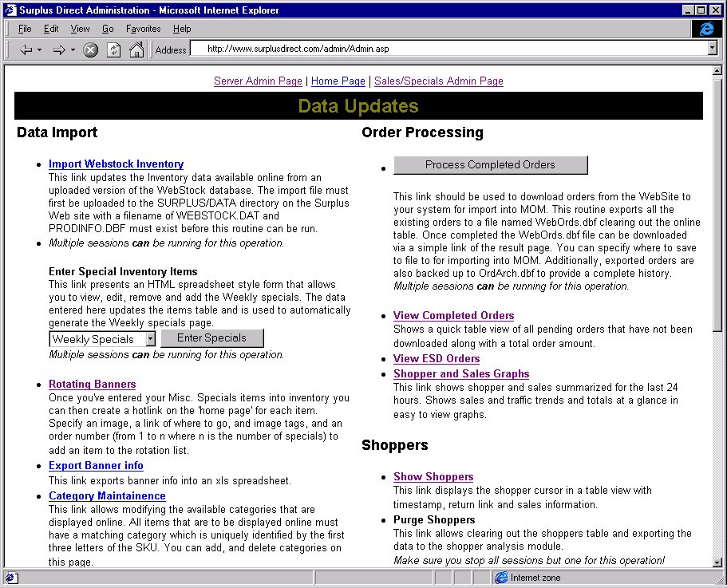This screenshot has height=588, width=727.
Task: Open the Rotating Banners link
Action: tap(93, 384)
